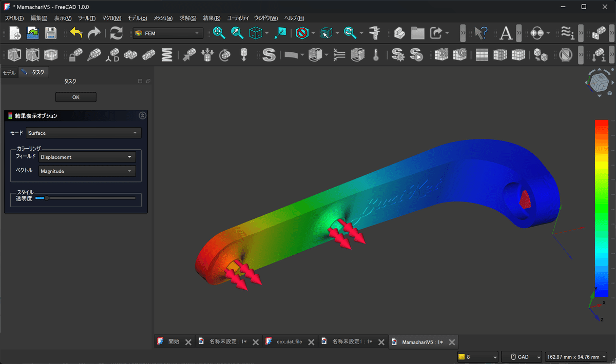Refresh the document with the recompute icon
616x364 pixels.
[117, 33]
